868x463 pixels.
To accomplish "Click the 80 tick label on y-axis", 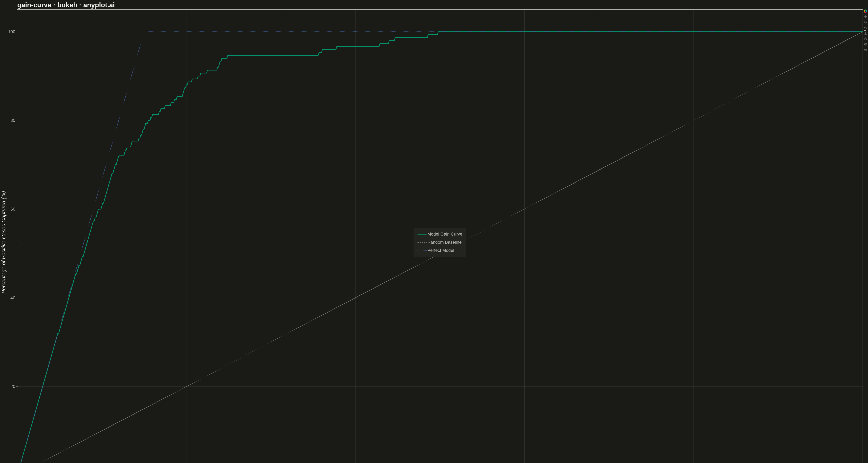I will click(13, 120).
